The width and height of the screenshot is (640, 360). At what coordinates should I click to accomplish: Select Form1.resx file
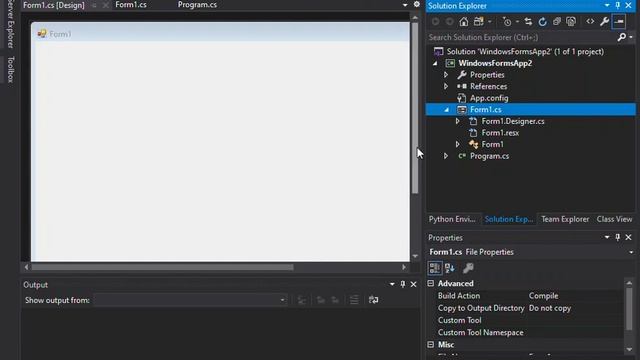pos(500,133)
